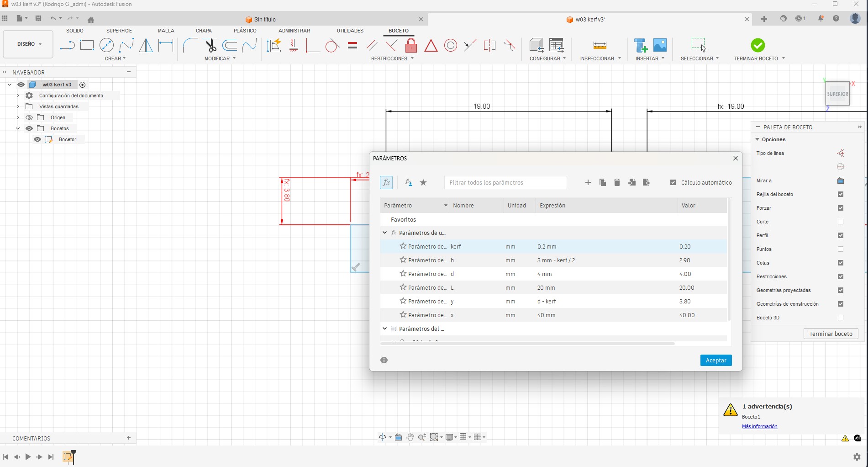Switch to the CHAPA tab

(x=204, y=31)
